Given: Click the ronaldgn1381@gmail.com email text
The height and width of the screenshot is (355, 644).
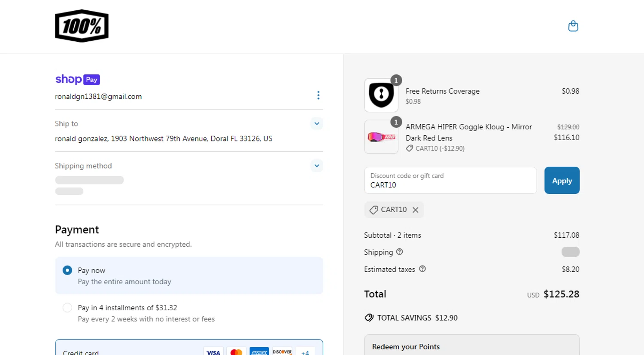Looking at the screenshot, I should coord(98,96).
